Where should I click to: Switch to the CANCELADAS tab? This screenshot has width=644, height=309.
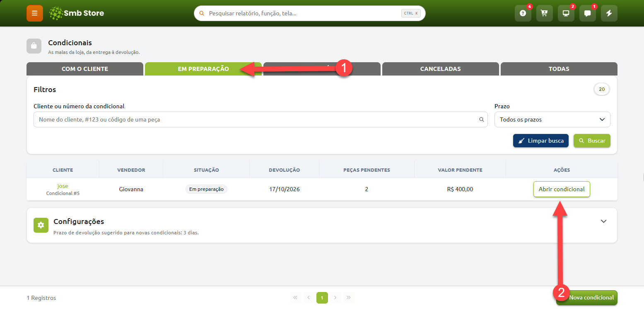(x=440, y=69)
